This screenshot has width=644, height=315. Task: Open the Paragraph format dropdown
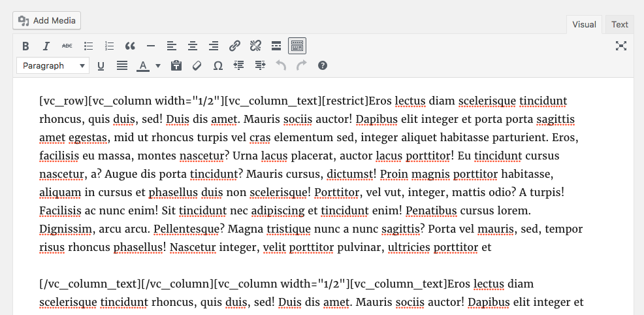(x=53, y=65)
